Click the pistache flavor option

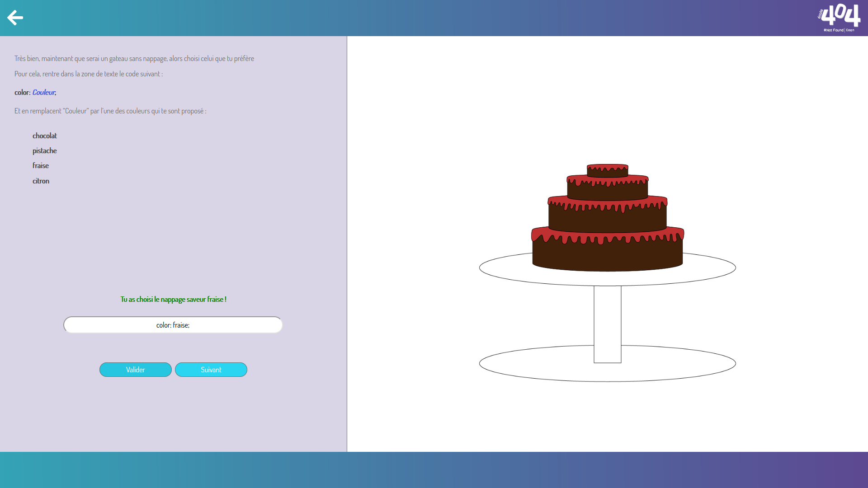pyautogui.click(x=45, y=150)
